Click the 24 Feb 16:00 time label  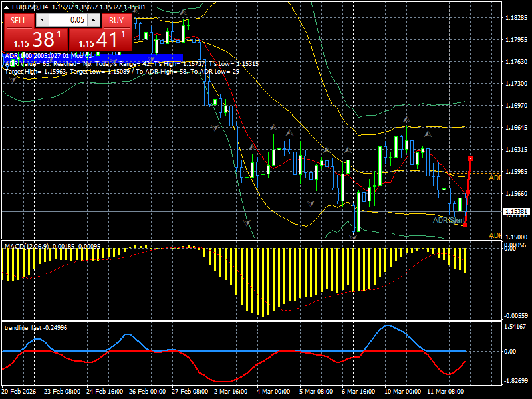click(105, 392)
